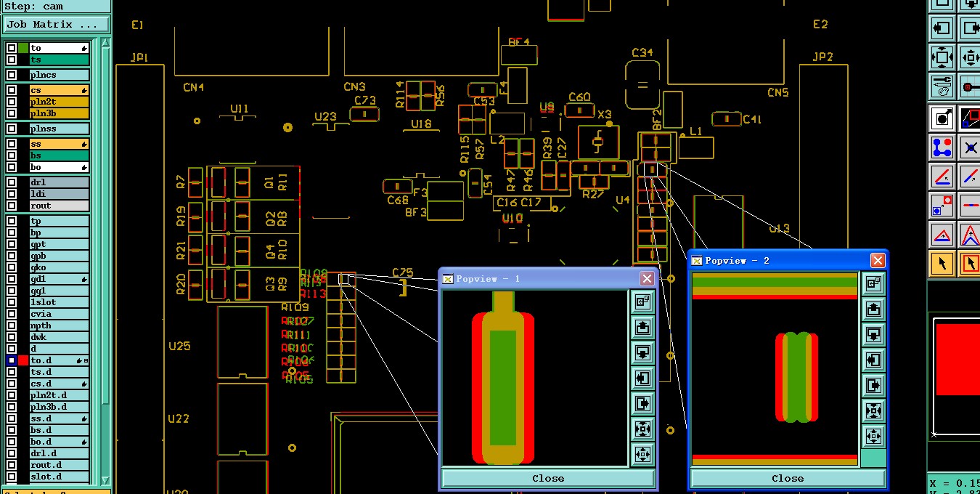Click the pan-up icon in Popview 2
Image resolution: width=980 pixels, height=494 pixels.
873,309
